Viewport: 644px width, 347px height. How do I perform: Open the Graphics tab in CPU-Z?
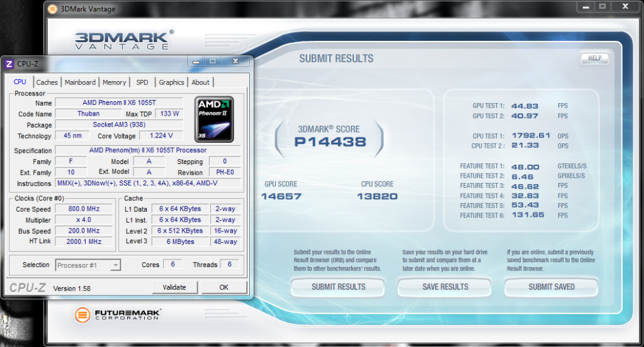click(171, 82)
